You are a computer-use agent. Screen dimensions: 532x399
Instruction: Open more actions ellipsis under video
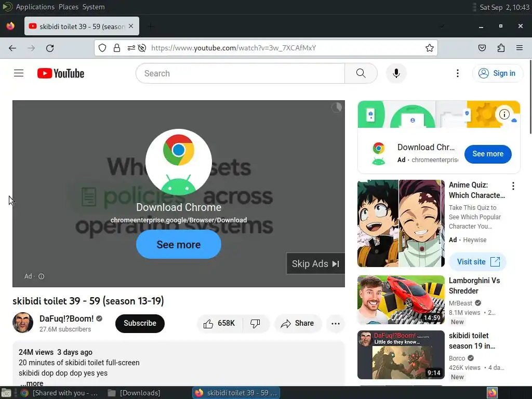336,323
